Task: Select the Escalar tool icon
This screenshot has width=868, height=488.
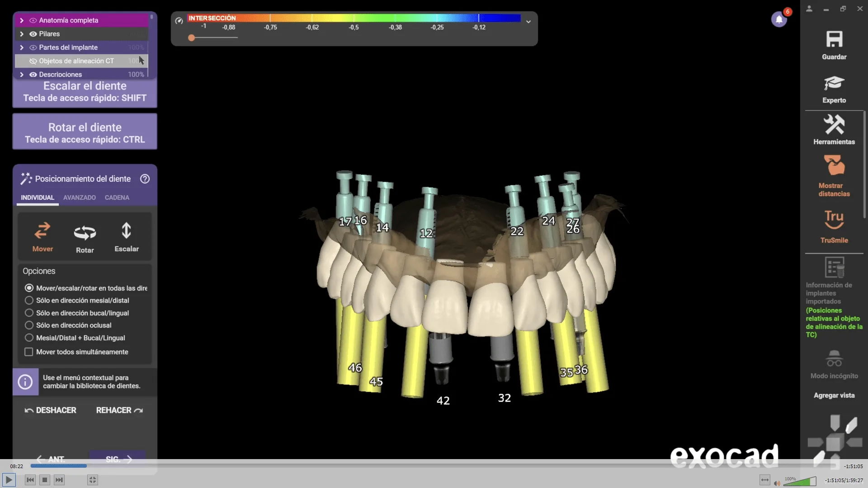Action: 127,230
